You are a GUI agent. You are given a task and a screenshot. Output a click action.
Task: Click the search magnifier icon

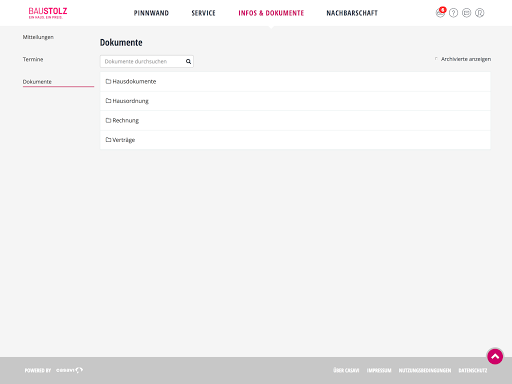pos(188,61)
